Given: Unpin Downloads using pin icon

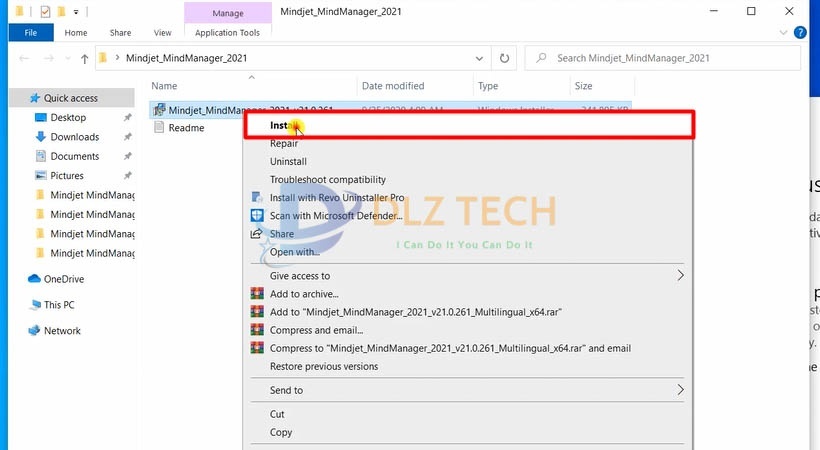Looking at the screenshot, I should point(127,137).
